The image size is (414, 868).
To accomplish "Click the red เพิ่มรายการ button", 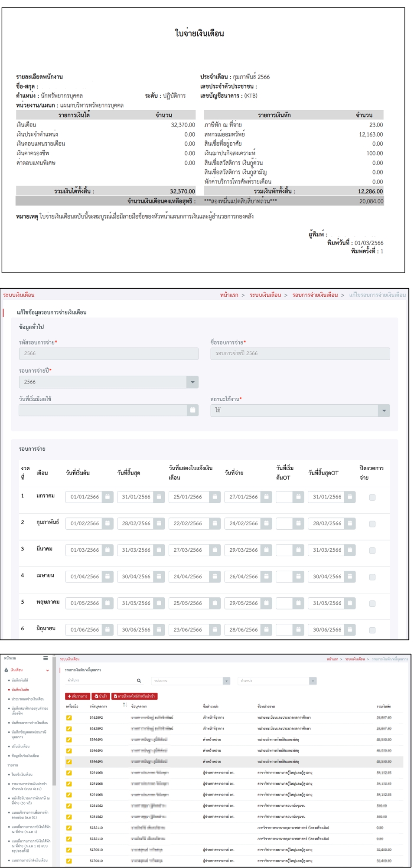I will [78, 696].
